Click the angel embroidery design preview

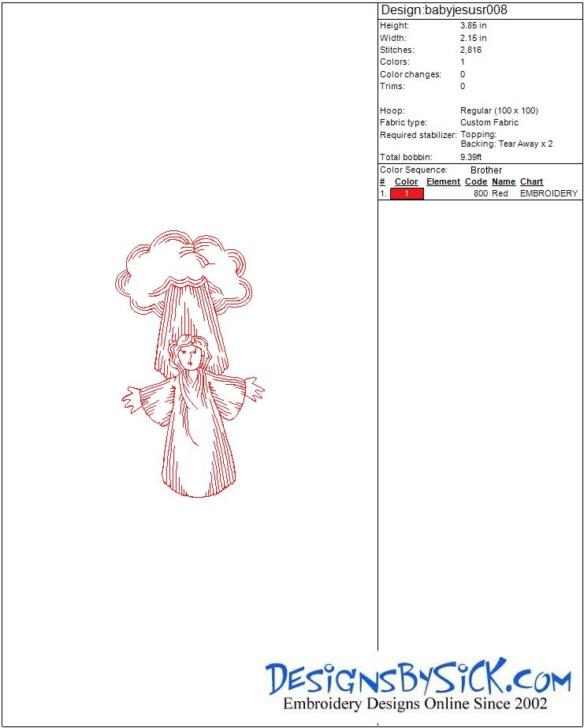coord(188,364)
